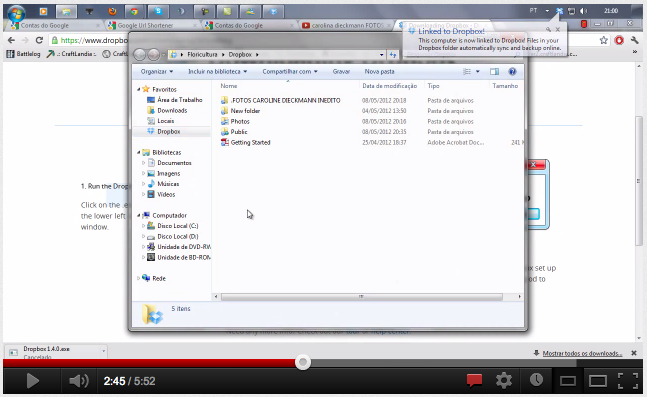Open Dropbox 1.4.0.exe download item arrow

[103, 351]
